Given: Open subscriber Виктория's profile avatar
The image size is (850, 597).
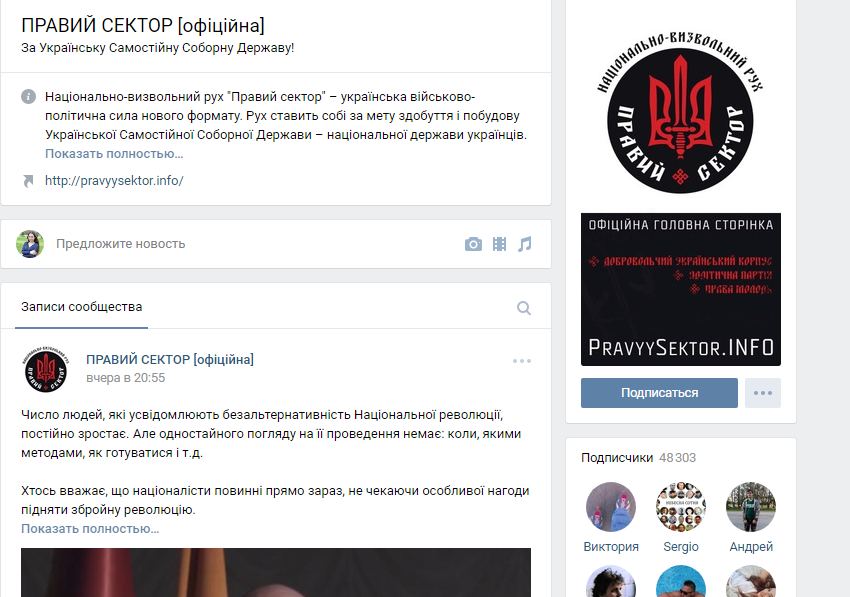Looking at the screenshot, I should [611, 507].
